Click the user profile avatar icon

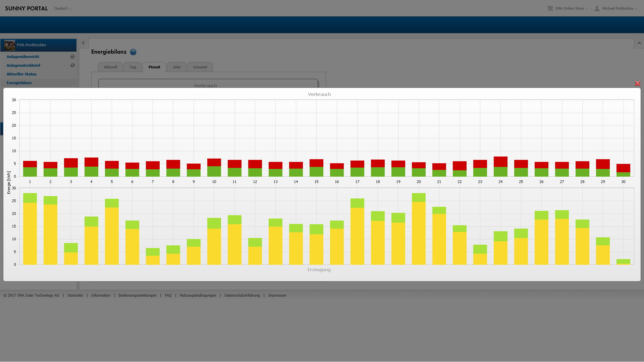(x=597, y=8)
